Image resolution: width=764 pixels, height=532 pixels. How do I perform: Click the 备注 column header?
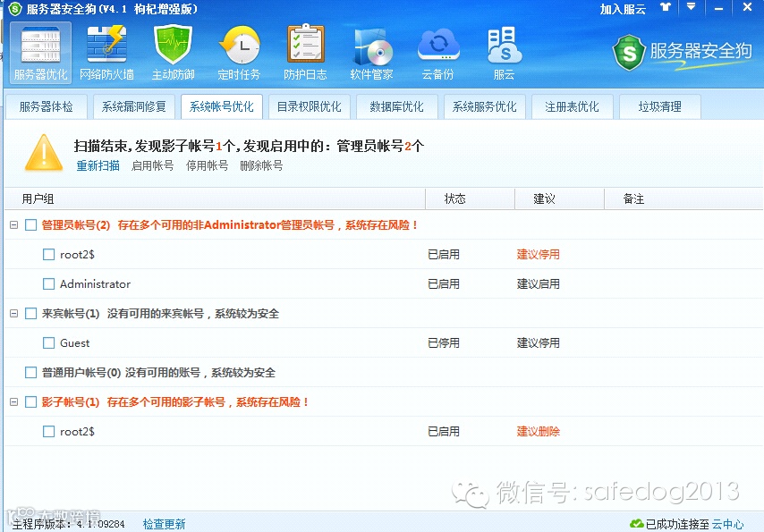click(x=683, y=198)
